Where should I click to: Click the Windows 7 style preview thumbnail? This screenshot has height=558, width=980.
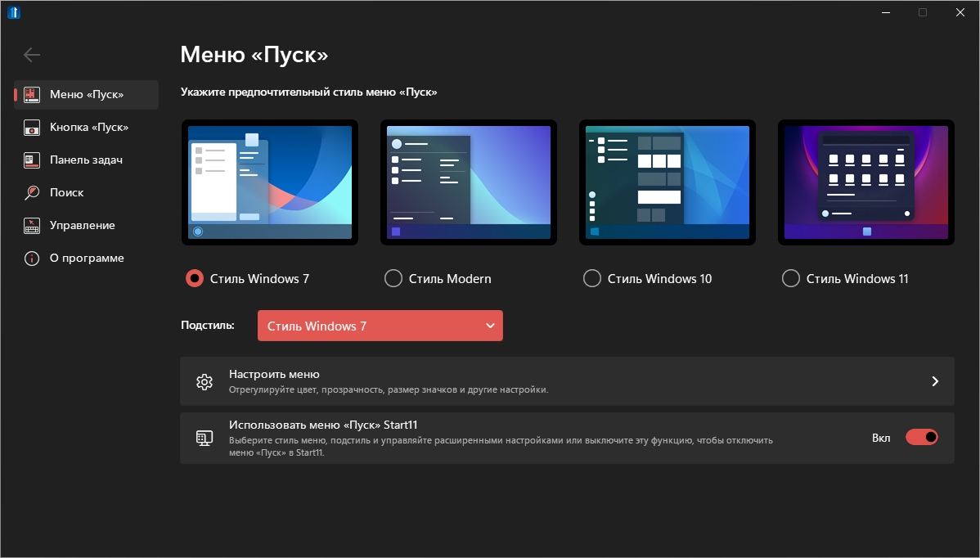coord(270,182)
